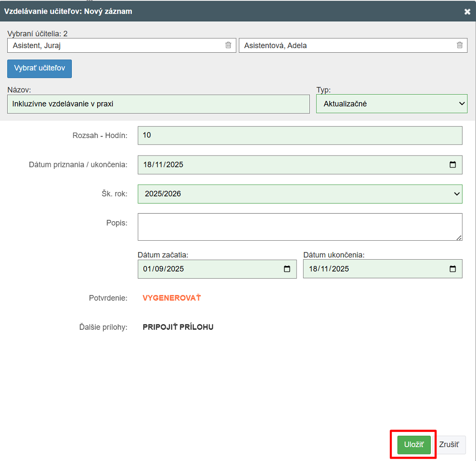Open calendar picker for Dátum priznania / ukončenia

pyautogui.click(x=453, y=165)
